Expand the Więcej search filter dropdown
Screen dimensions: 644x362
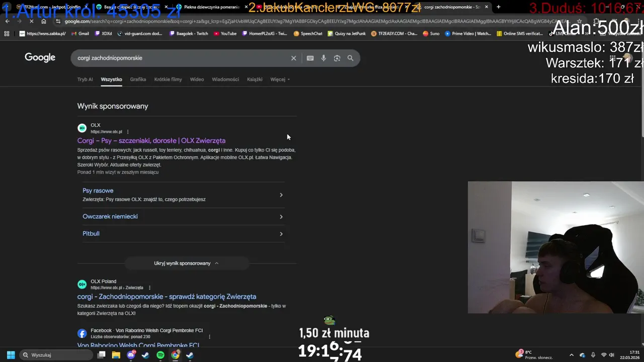[280, 79]
